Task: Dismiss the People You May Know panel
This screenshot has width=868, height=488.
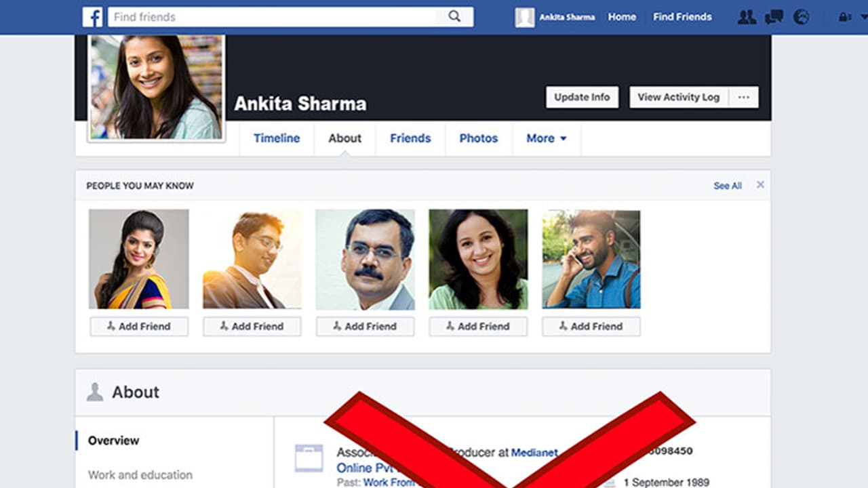Action: coord(760,184)
